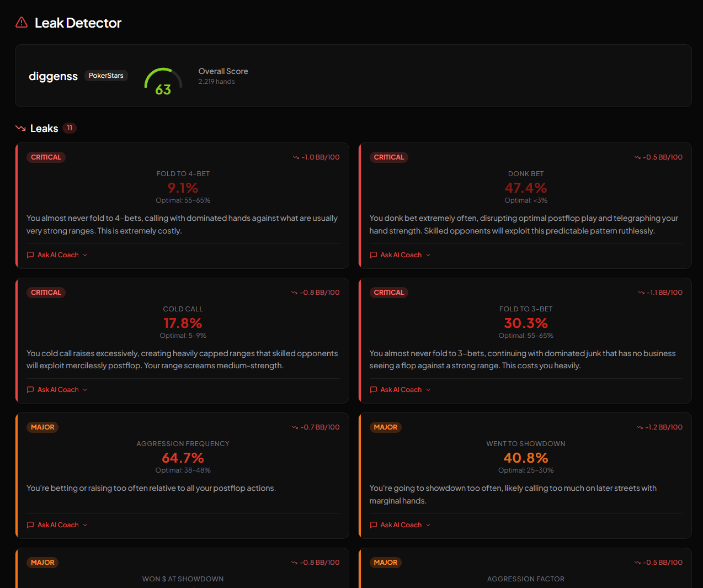Click the chat icon on the Donk Bet card
The width and height of the screenshot is (703, 588).
(x=374, y=255)
